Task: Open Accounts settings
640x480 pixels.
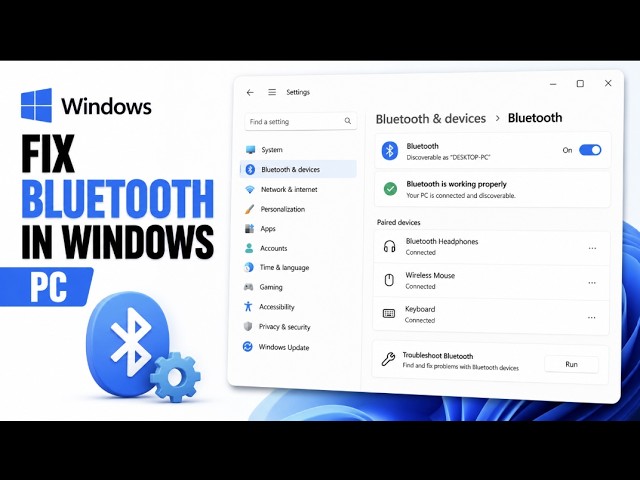Action: click(297, 248)
